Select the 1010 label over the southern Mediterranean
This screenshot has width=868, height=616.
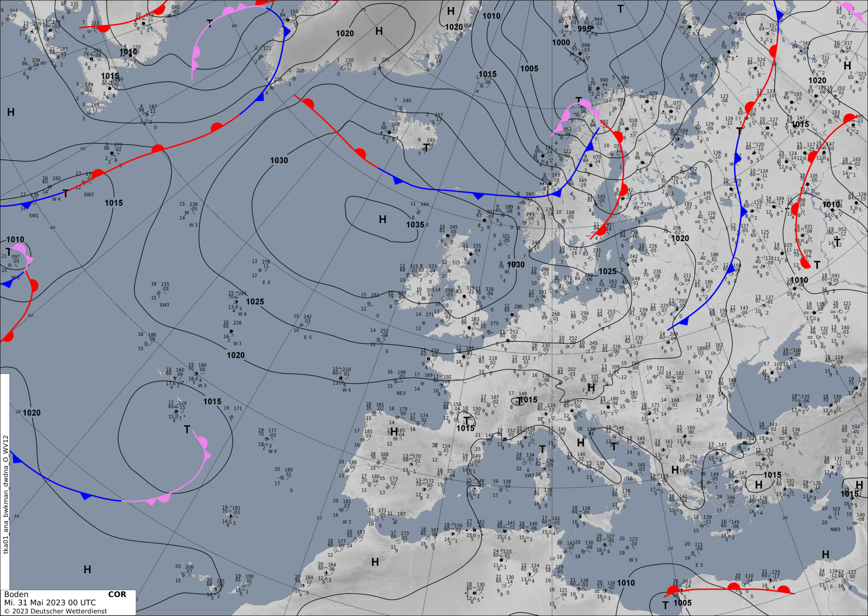tap(626, 583)
